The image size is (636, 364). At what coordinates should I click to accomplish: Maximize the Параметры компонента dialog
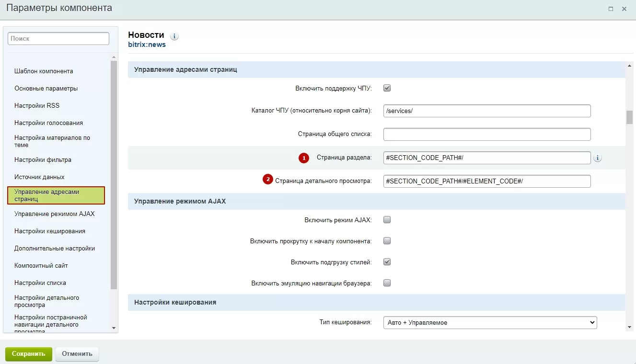pyautogui.click(x=611, y=9)
